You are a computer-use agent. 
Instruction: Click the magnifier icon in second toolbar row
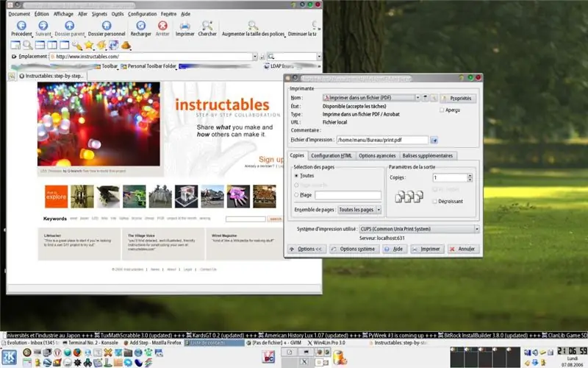27,45
